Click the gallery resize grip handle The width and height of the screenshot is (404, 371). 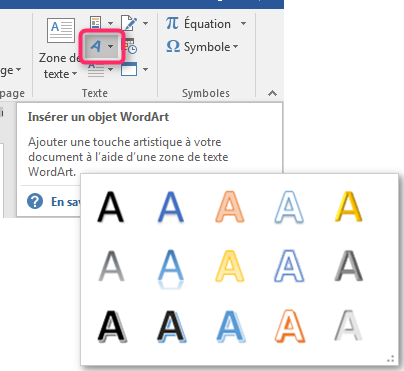[x=391, y=359]
